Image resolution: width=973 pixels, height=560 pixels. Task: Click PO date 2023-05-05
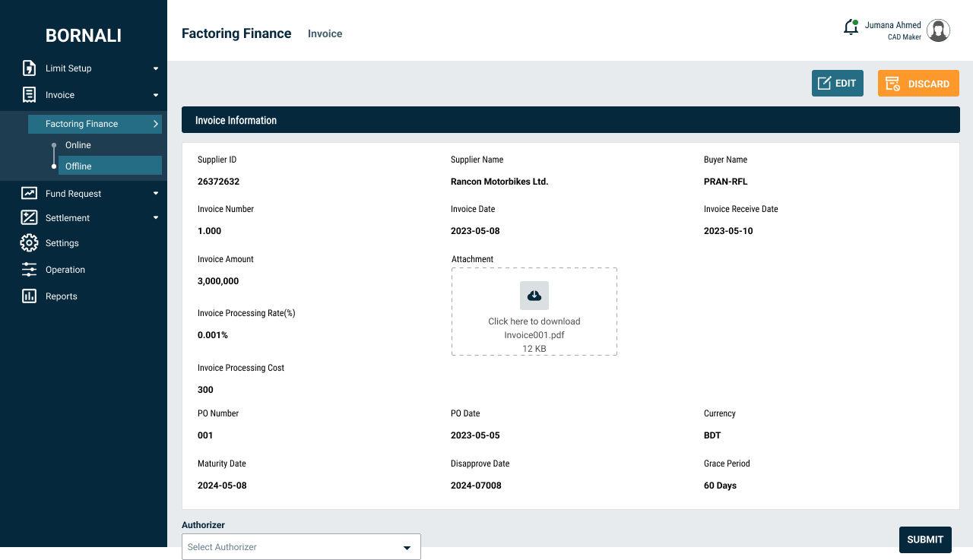475,435
